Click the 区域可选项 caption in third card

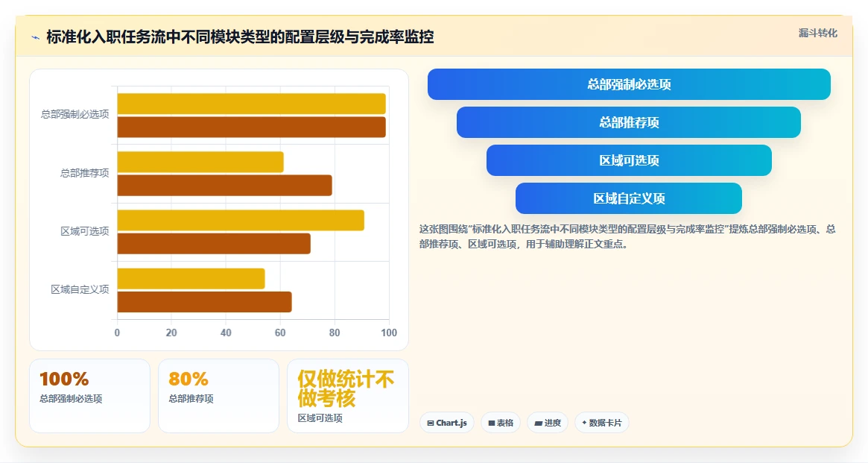pos(320,418)
